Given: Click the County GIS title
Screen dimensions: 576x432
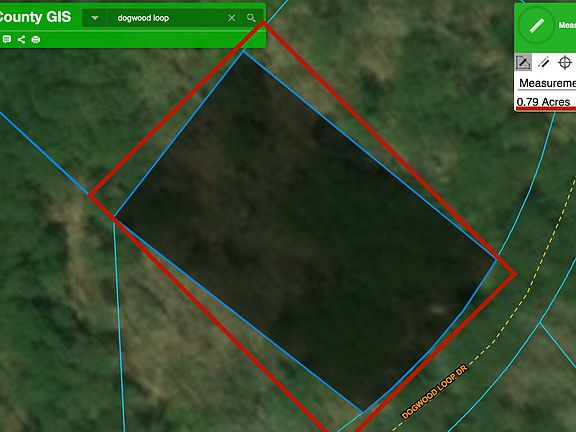Looking at the screenshot, I should (35, 17).
